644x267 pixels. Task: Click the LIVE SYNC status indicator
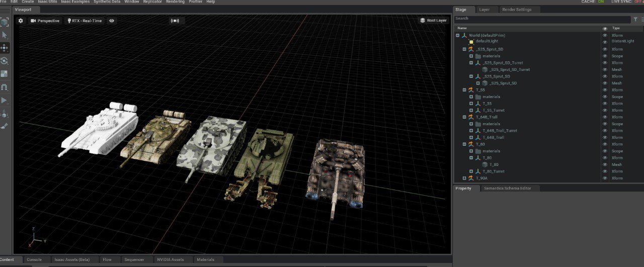click(x=627, y=2)
